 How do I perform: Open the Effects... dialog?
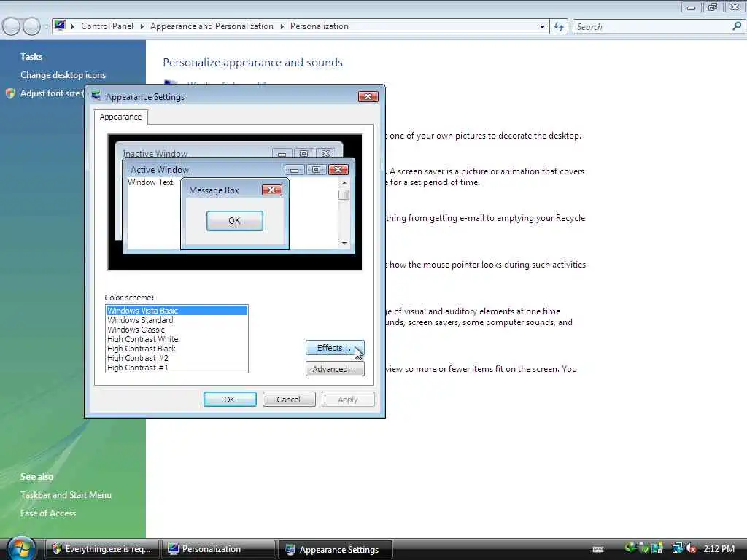point(335,348)
